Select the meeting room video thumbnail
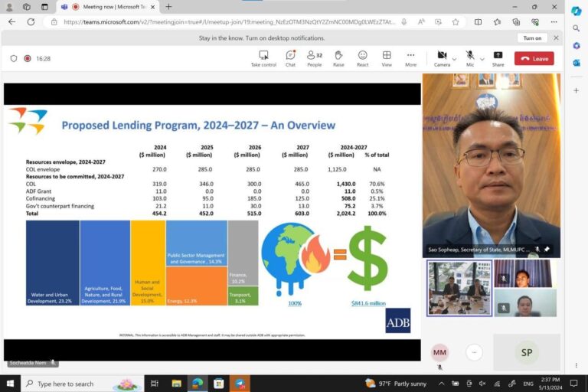The image size is (588, 392). (459, 288)
